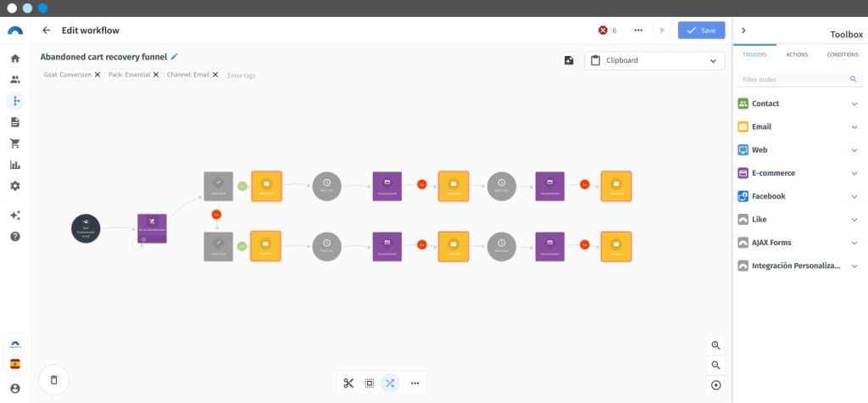The image size is (868, 403).
Task: Switch to the CONDITIONS tab
Action: (843, 54)
